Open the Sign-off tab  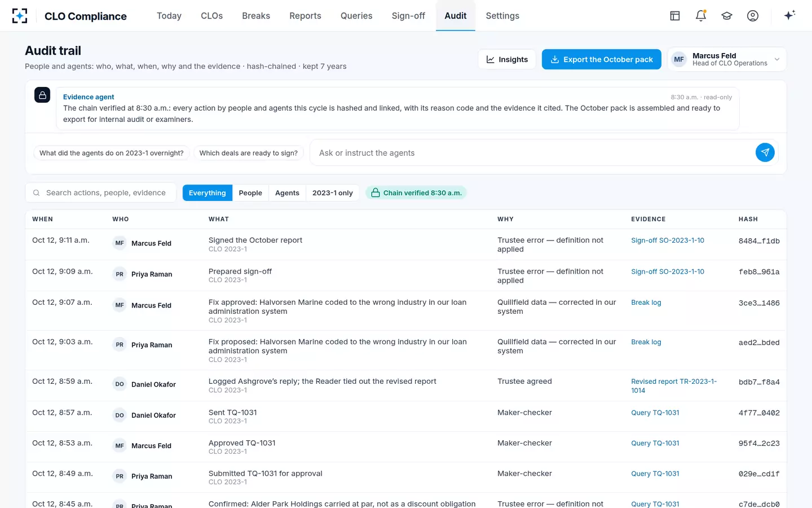point(408,16)
